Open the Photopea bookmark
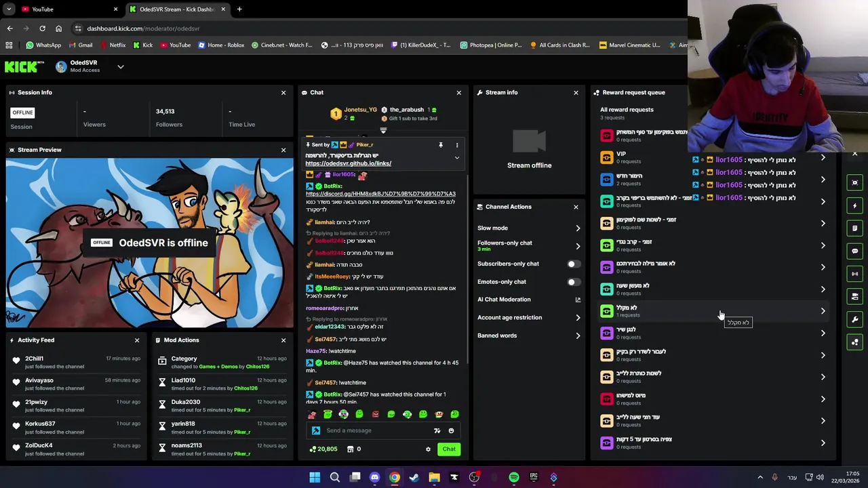 coord(491,45)
